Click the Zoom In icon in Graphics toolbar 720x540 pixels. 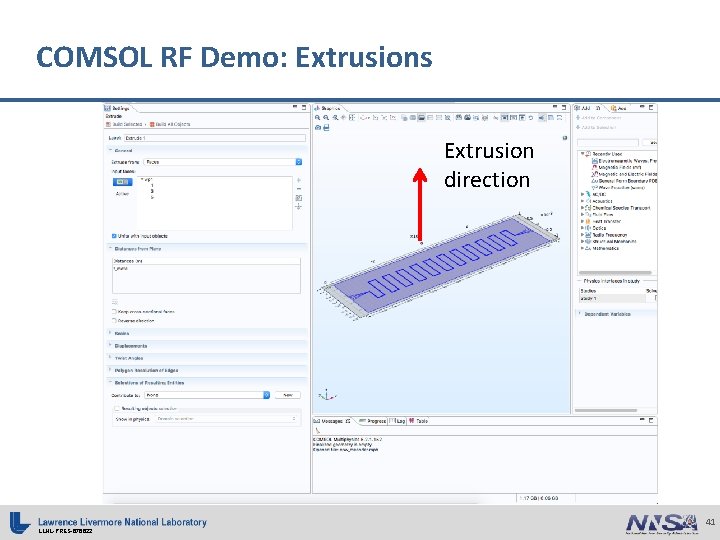[x=317, y=118]
